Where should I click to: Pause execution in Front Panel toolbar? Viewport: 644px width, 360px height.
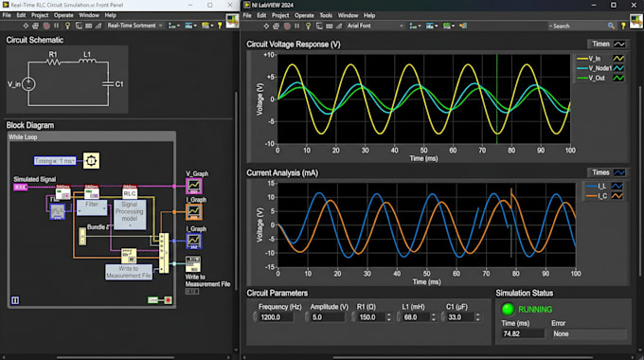pyautogui.click(x=56, y=26)
